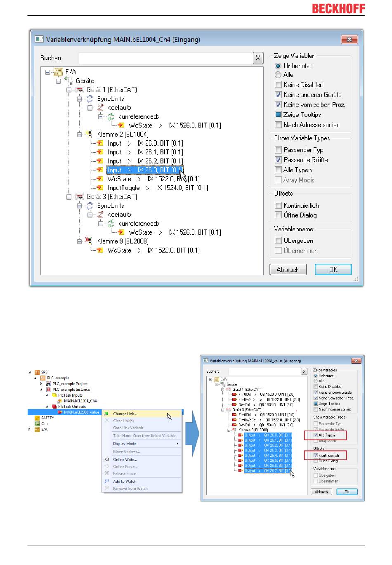Screen dimensions: 392x565
Task: Click the E/A root icon in bEL1004_Ch4 dialog
Action: (58, 72)
